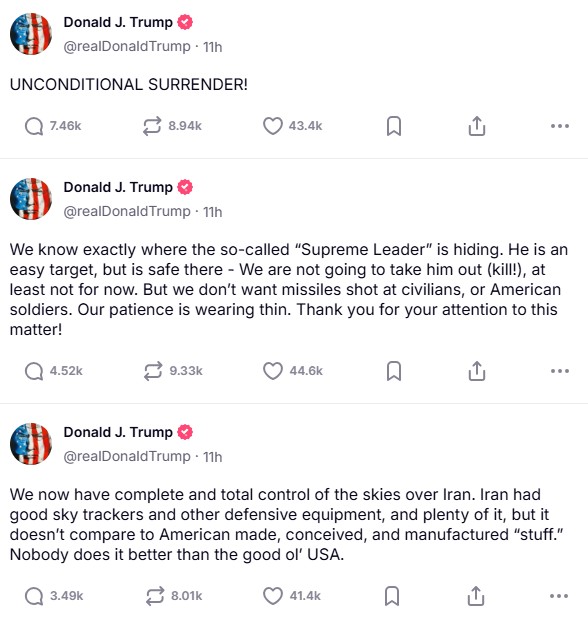The image size is (588, 618).
Task: Bookmark the skies over Iran post
Action: click(392, 596)
